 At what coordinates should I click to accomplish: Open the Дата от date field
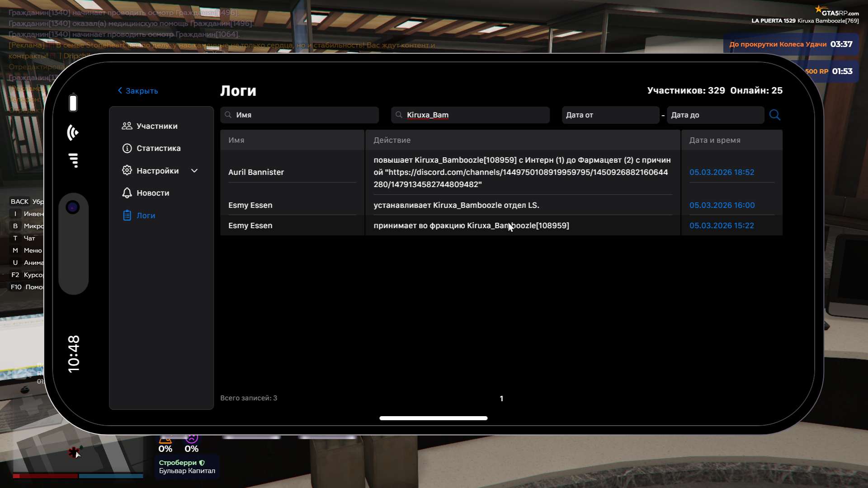click(x=610, y=115)
